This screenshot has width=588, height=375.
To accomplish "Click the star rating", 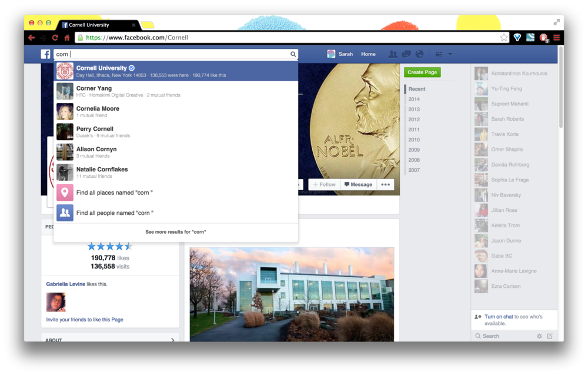I will tap(110, 247).
